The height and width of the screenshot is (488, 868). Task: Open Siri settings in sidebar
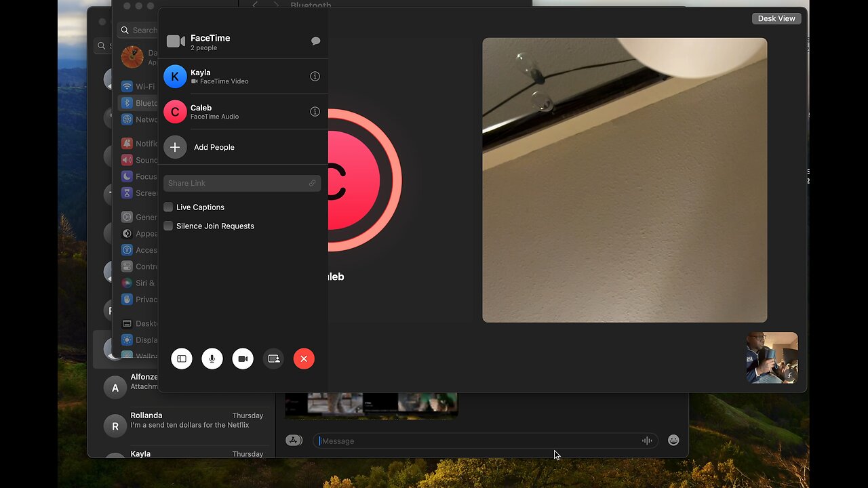tap(138, 283)
